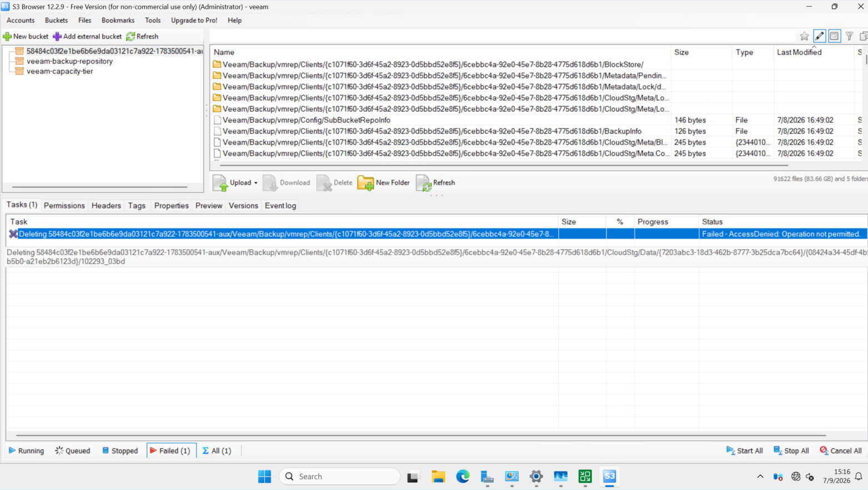The width and height of the screenshot is (868, 490).
Task: Filter tasks by Failed (1)
Action: pyautogui.click(x=171, y=451)
